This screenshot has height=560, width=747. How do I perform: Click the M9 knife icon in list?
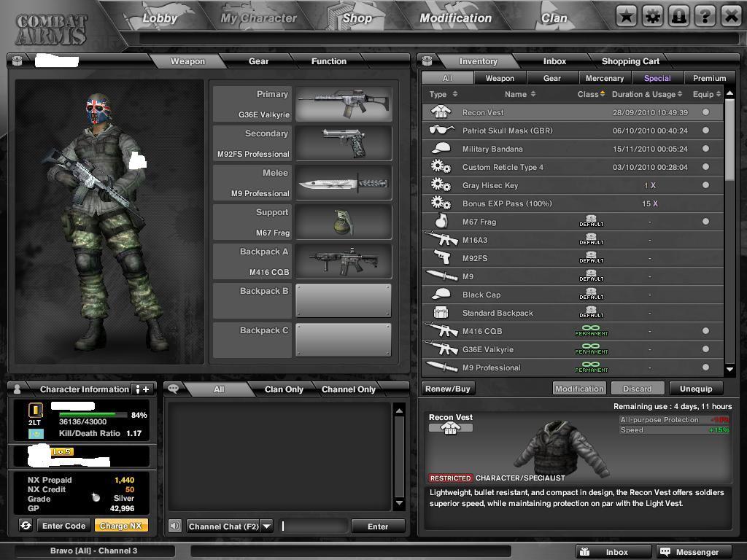point(442,276)
